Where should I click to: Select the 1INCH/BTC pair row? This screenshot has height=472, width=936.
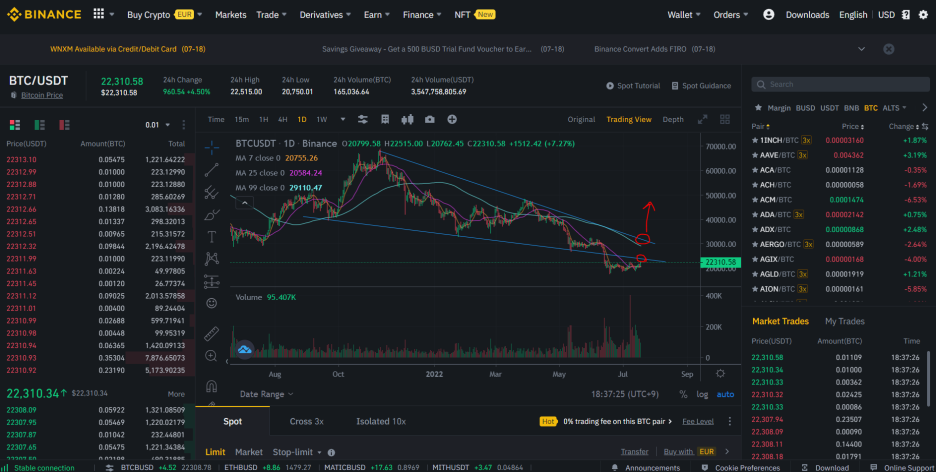point(840,140)
